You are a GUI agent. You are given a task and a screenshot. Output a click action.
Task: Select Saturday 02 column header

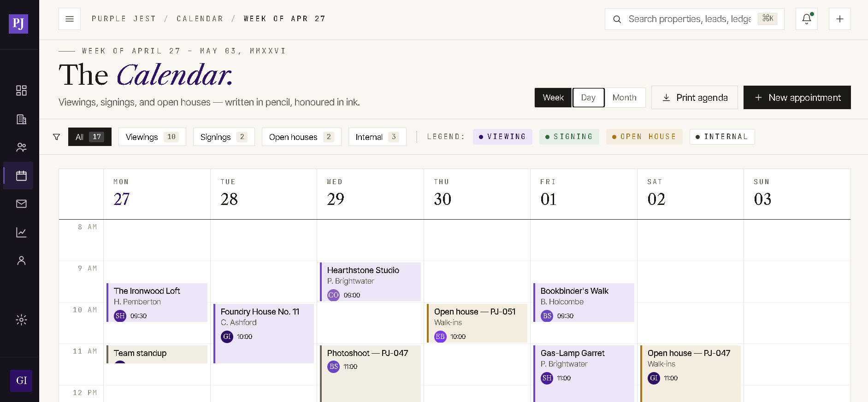[691, 194]
